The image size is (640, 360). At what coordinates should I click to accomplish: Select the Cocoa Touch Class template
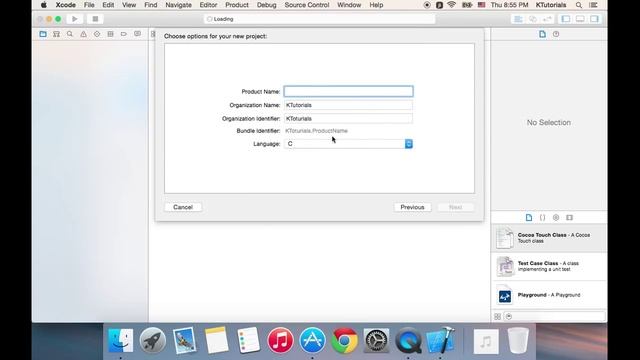549,238
